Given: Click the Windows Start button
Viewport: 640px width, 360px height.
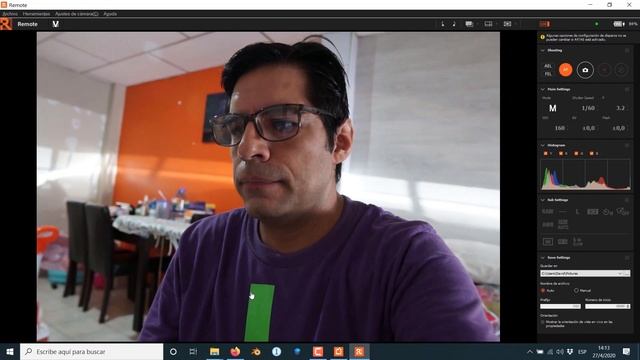Looking at the screenshot, I should (10, 351).
